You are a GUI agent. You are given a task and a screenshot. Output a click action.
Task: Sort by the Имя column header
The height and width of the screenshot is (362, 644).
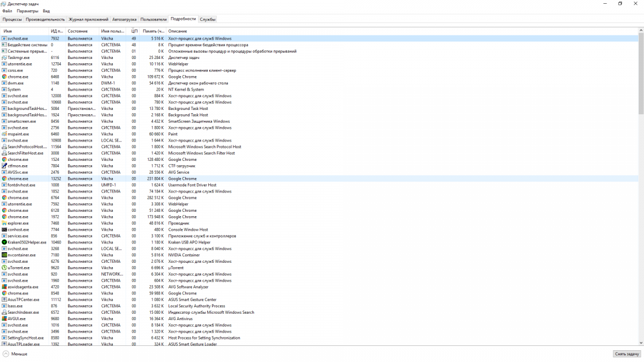pos(25,31)
